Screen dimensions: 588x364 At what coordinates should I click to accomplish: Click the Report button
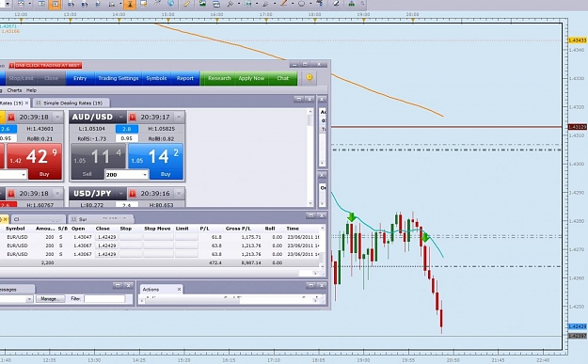(185, 78)
